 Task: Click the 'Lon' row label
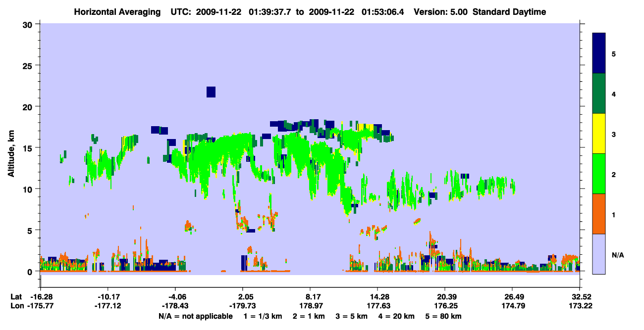click(16, 306)
